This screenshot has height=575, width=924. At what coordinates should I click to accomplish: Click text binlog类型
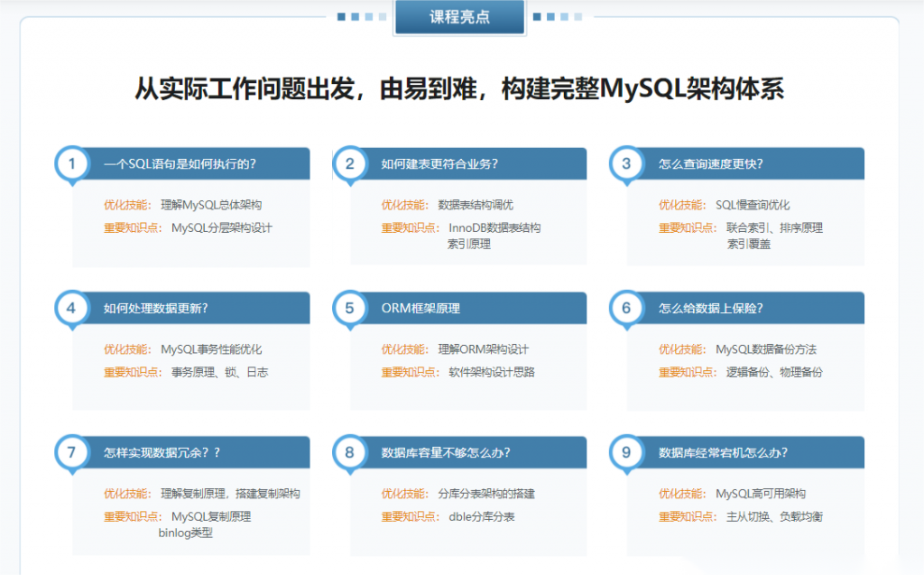pos(186,533)
